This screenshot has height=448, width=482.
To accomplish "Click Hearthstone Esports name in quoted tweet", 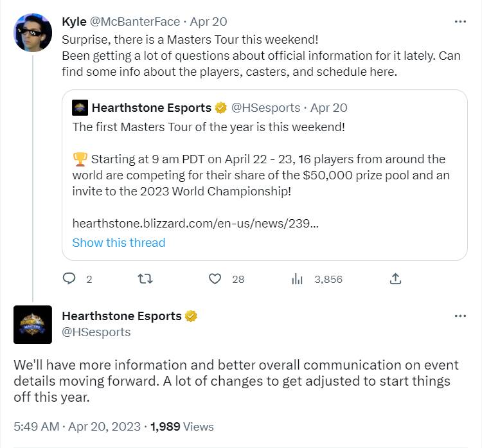I will coord(151,107).
